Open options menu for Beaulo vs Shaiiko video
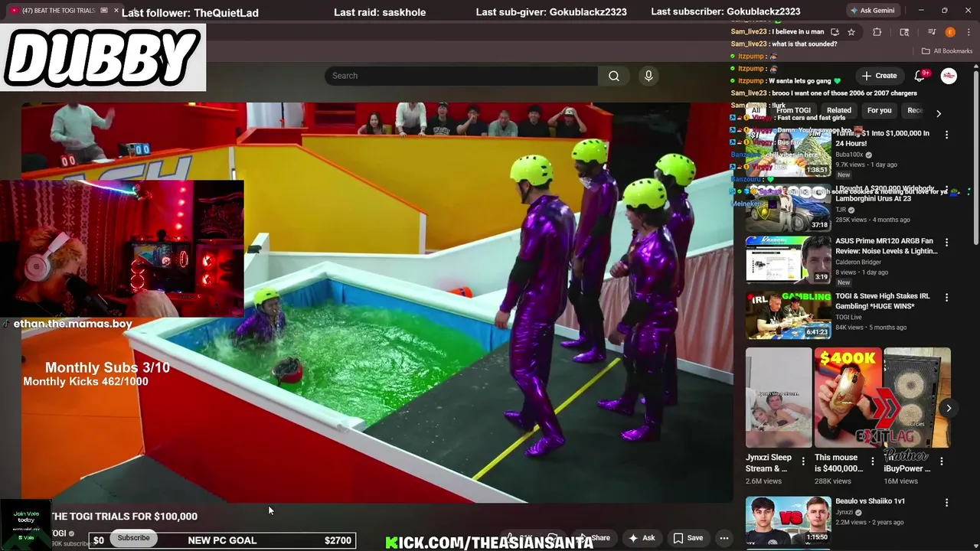 coord(946,503)
